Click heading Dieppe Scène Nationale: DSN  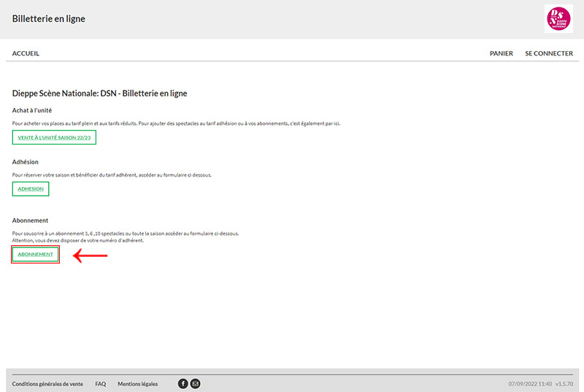(x=99, y=93)
